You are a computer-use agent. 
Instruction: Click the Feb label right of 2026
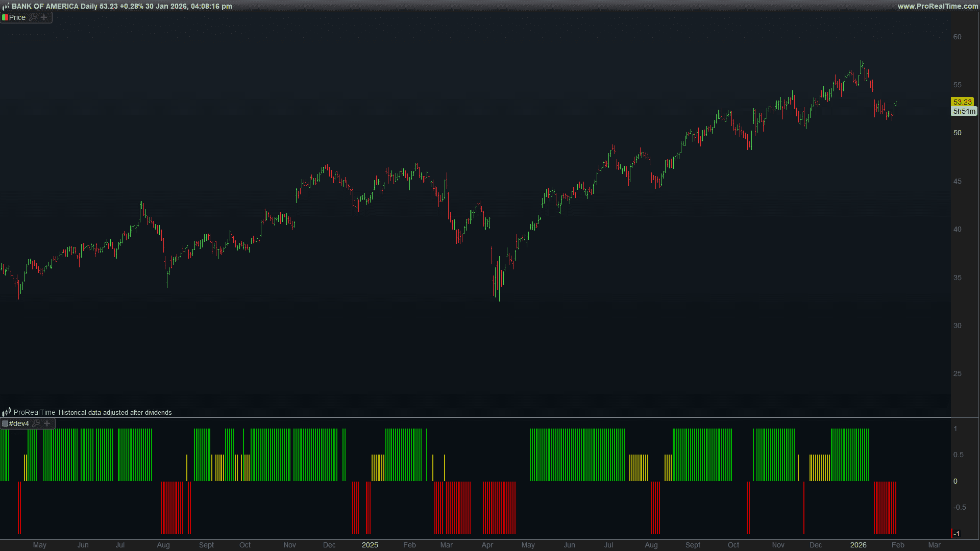point(898,545)
